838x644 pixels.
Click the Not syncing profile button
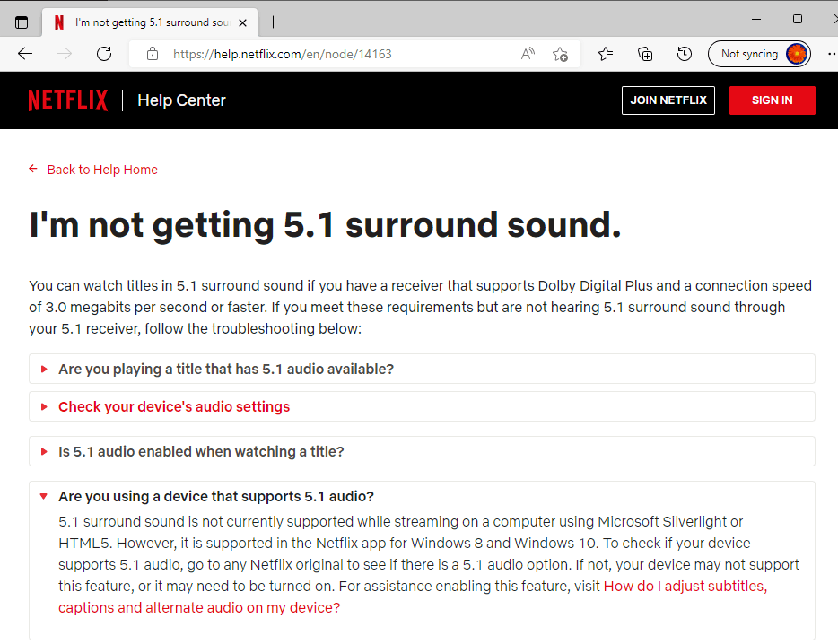759,54
